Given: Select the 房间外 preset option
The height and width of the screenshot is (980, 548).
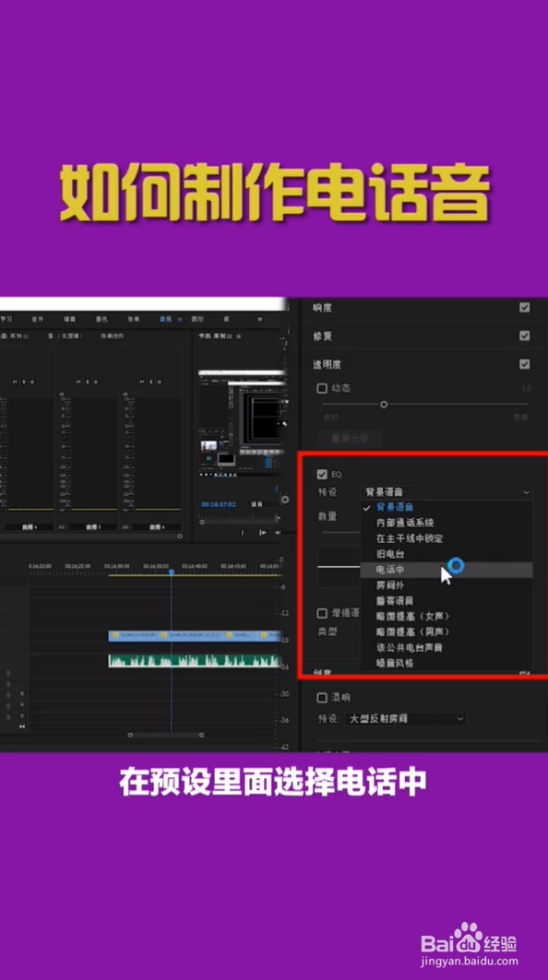Looking at the screenshot, I should pyautogui.click(x=446, y=585).
